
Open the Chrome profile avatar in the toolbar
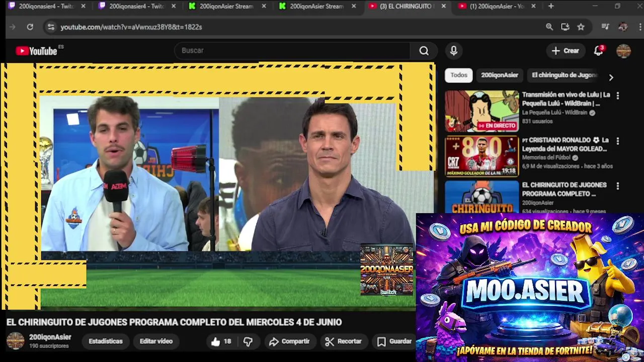(623, 27)
